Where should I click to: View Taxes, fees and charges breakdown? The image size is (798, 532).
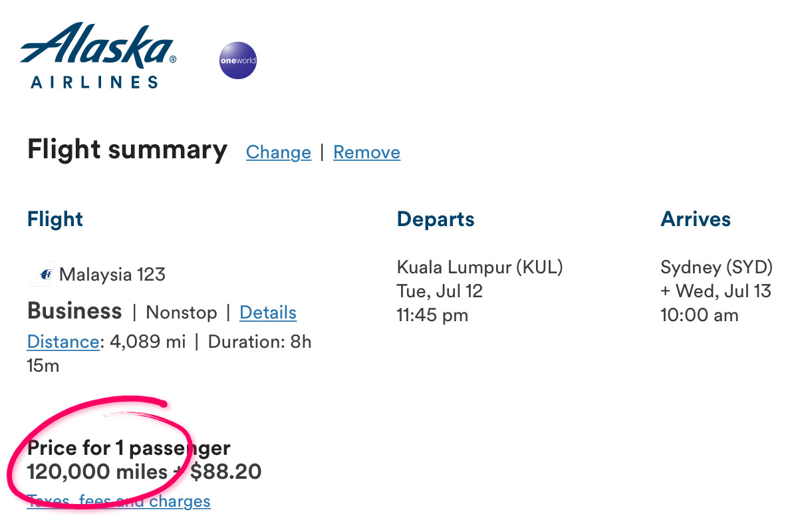(x=118, y=501)
